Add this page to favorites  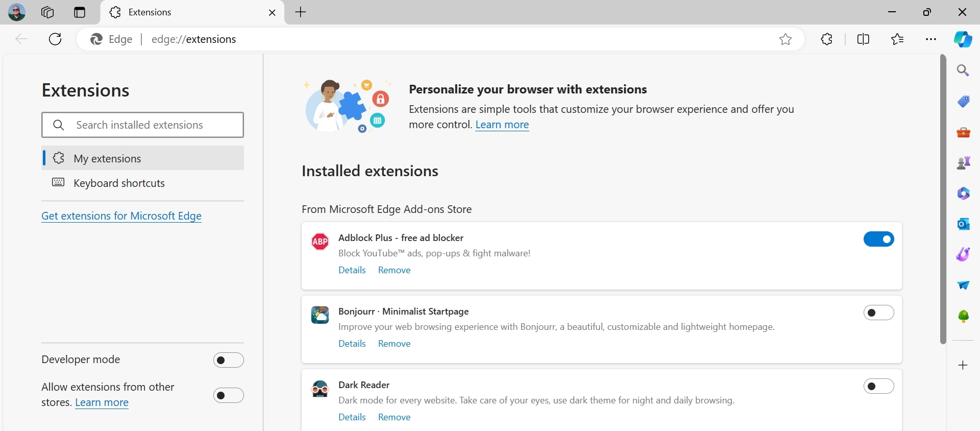click(786, 39)
